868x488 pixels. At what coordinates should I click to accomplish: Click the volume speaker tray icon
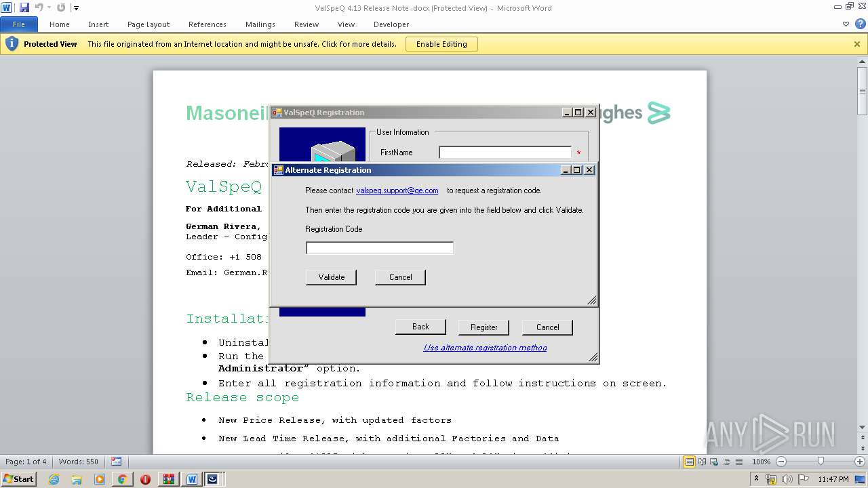pyautogui.click(x=788, y=479)
